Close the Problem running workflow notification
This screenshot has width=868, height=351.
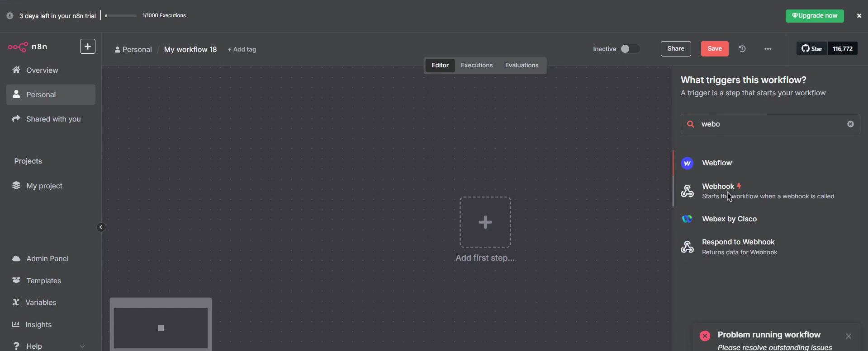(x=849, y=336)
